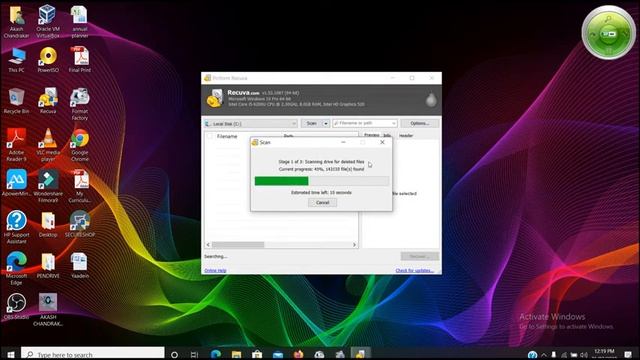Image resolution: width=640 pixels, height=360 pixels.
Task: Launch Microsoft Edge desktop shortcut
Action: click(16, 269)
